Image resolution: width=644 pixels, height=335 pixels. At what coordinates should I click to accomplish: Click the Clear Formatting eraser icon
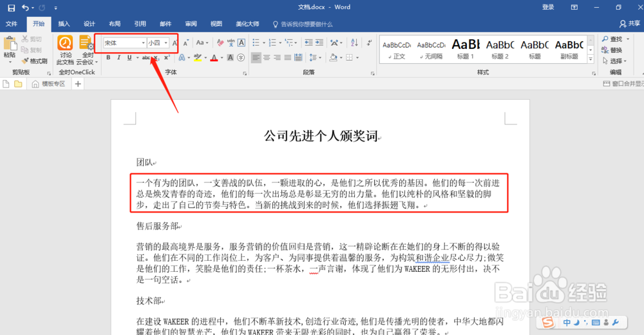coord(220,43)
